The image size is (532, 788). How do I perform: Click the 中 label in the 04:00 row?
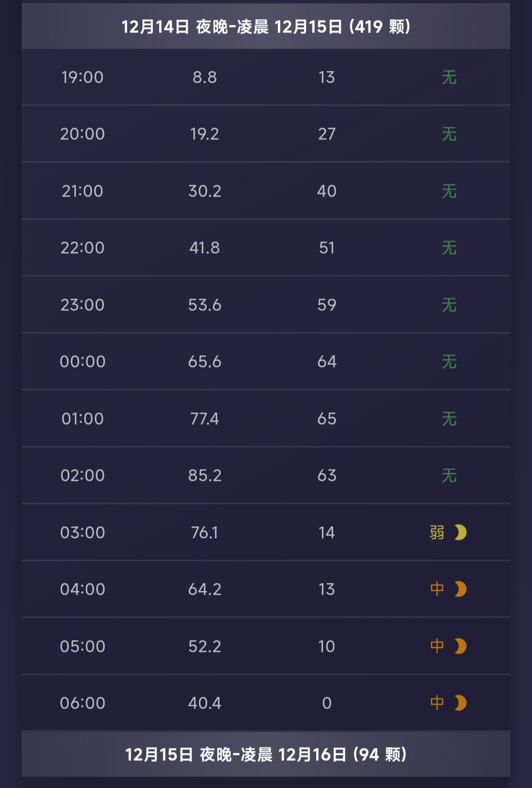click(x=437, y=589)
